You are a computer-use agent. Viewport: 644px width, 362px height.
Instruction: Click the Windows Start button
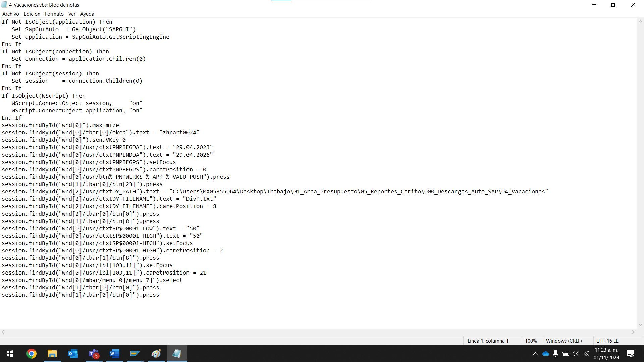10,354
